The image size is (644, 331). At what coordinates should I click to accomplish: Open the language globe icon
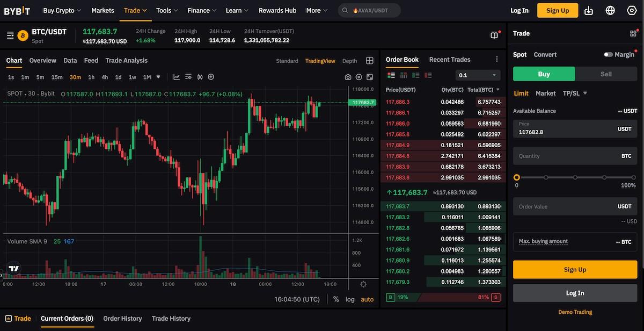[x=610, y=10]
